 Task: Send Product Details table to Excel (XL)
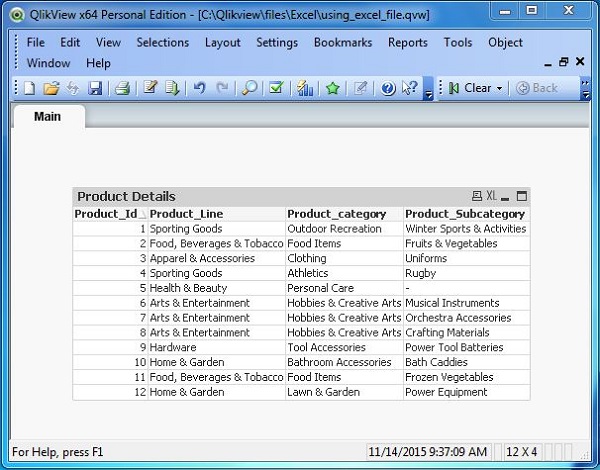tap(491, 196)
